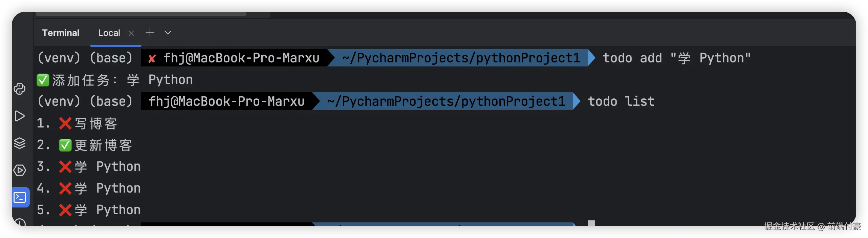Open the Services tool window
The image size is (868, 238).
[20, 170]
